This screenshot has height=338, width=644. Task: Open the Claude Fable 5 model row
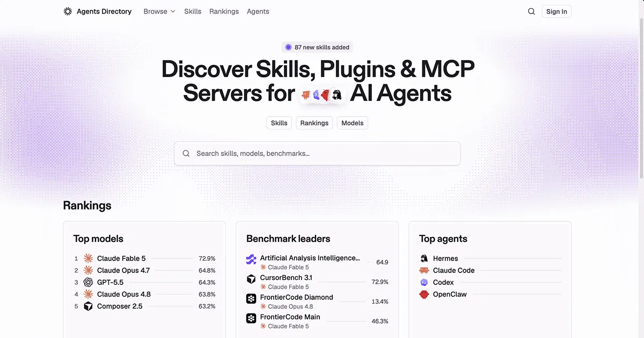pyautogui.click(x=144, y=258)
